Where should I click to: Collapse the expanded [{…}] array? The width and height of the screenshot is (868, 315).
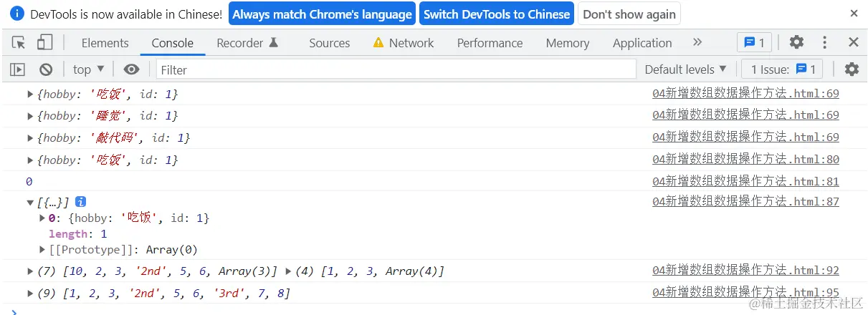(x=30, y=203)
